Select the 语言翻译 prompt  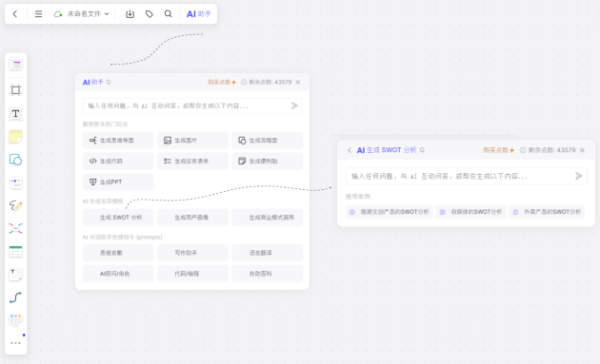[x=267, y=253]
